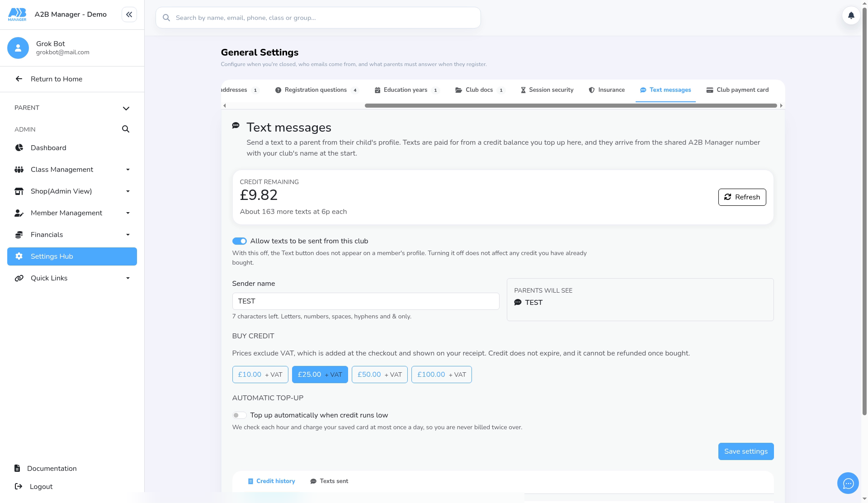
Task: Buy £100.00 + VAT credit
Action: (441, 375)
